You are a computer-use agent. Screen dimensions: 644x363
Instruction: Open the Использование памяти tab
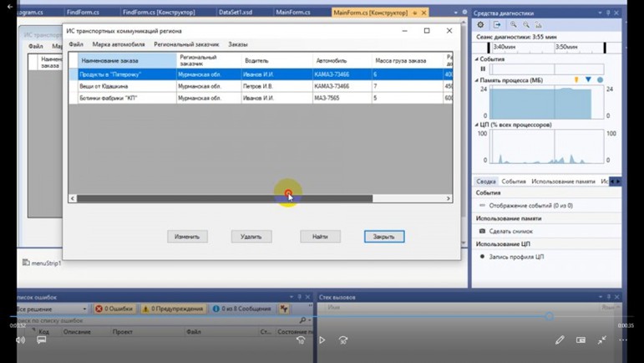tap(563, 181)
